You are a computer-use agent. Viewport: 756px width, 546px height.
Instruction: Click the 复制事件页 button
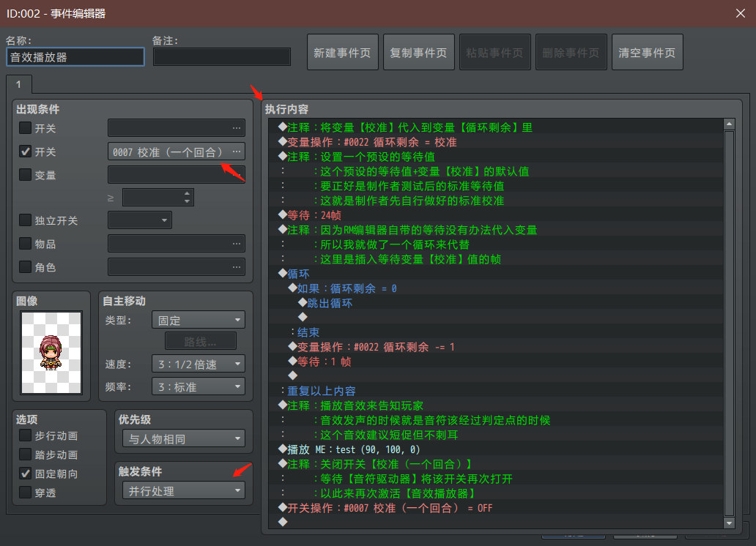[418, 52]
